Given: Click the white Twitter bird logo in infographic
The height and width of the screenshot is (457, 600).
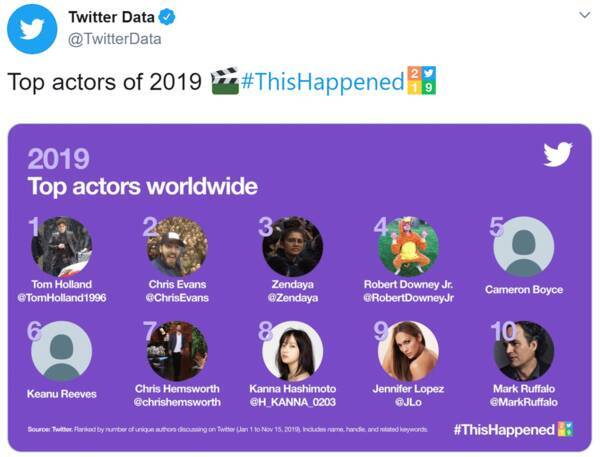Looking at the screenshot, I should [x=557, y=154].
